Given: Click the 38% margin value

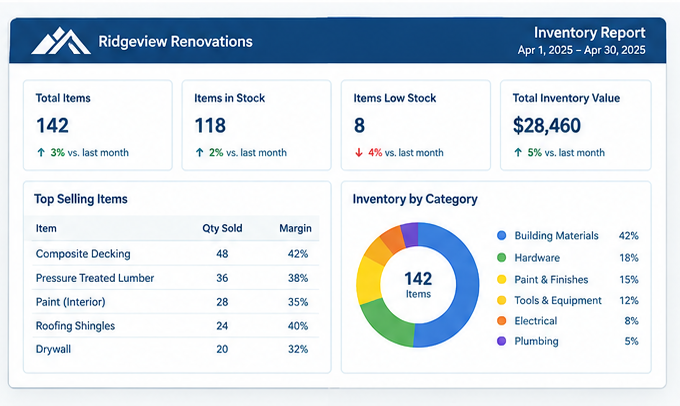Looking at the screenshot, I should (x=298, y=278).
